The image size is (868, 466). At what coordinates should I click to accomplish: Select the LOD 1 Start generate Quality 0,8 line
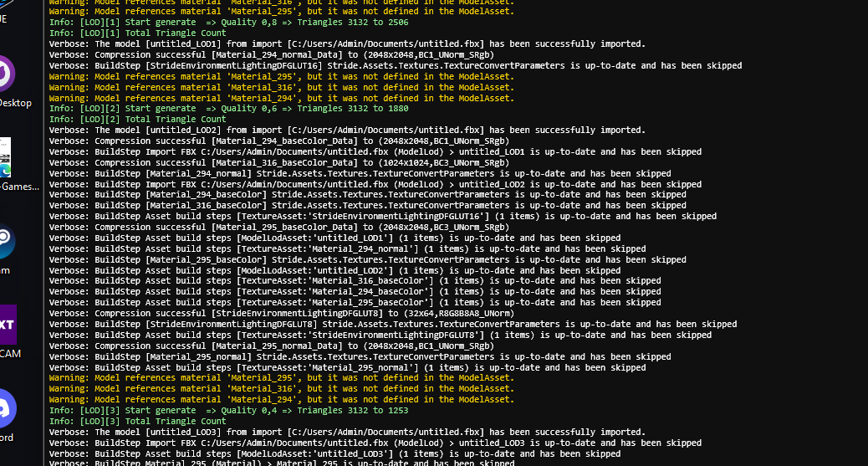228,22
